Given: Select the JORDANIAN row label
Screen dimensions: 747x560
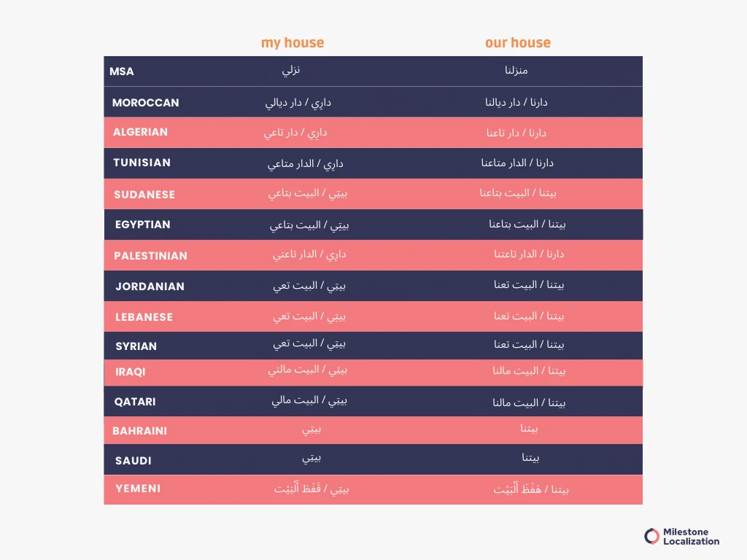Looking at the screenshot, I should point(150,287).
